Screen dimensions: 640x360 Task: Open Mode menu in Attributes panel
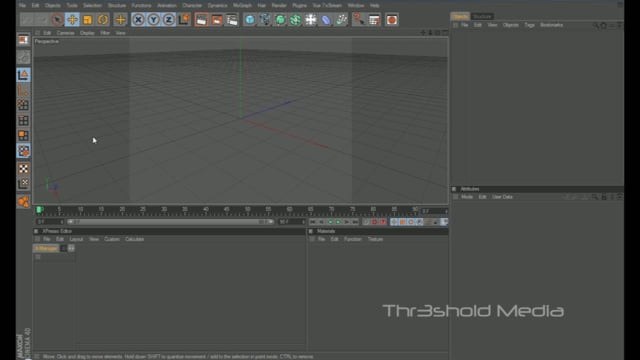point(467,197)
